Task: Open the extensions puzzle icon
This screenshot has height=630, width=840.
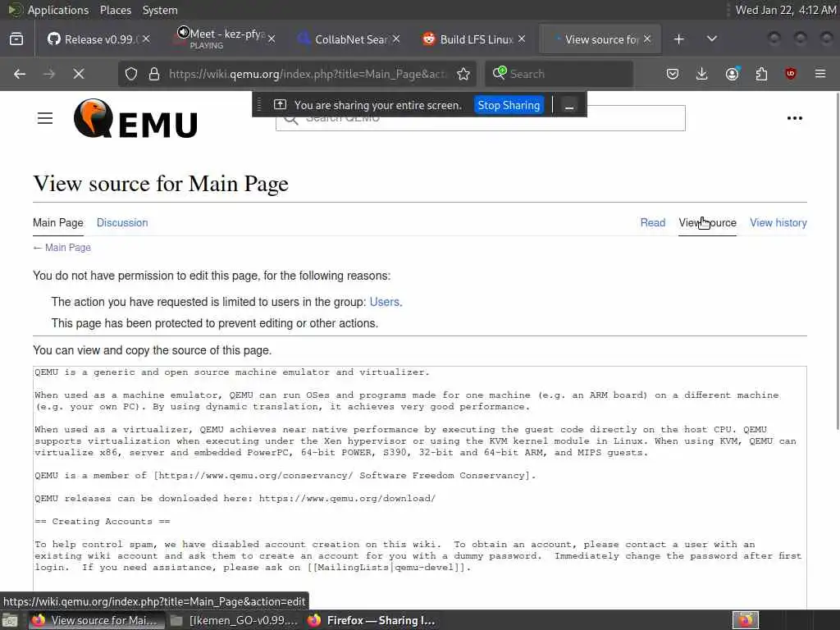Action: (761, 74)
